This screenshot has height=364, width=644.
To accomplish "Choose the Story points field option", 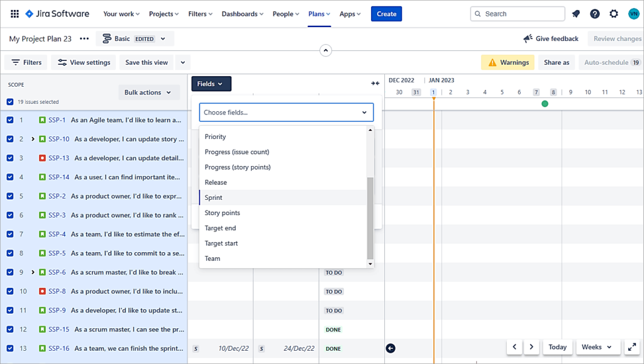I will pos(223,213).
